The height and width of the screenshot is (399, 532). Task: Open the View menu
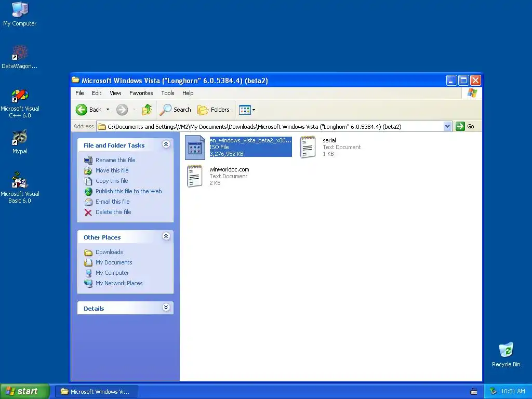115,93
